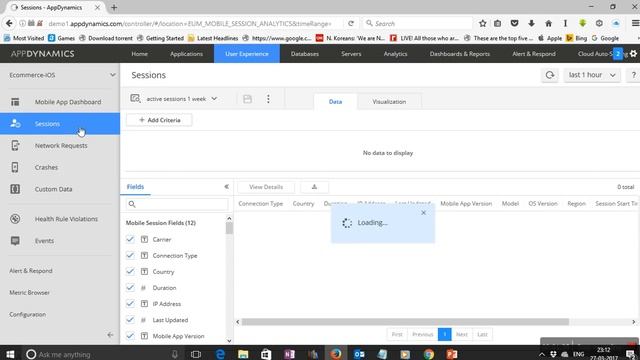Open the active sessions 1 week dropdown

[182, 99]
